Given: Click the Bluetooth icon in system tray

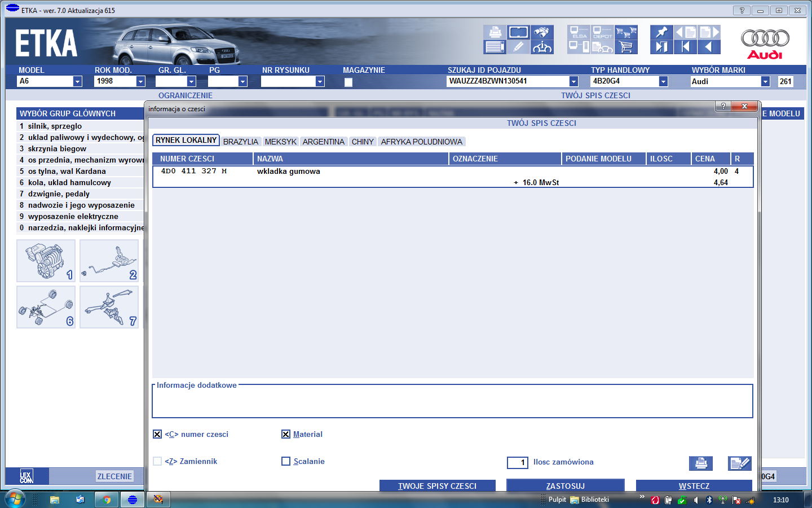Looking at the screenshot, I should [709, 500].
